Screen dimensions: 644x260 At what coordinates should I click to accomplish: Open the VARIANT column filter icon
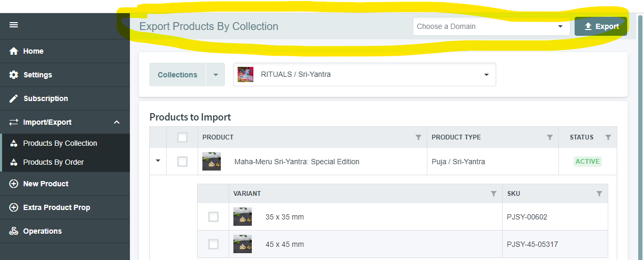494,194
